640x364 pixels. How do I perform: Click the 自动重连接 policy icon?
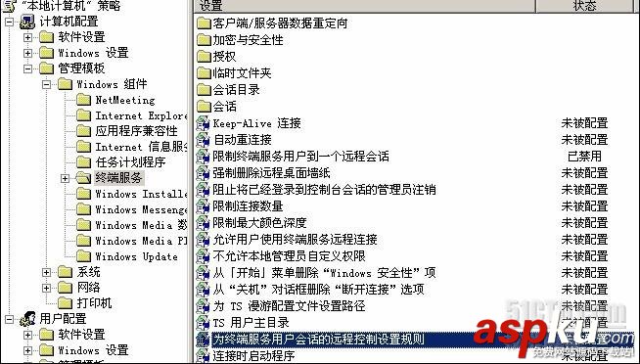point(203,140)
